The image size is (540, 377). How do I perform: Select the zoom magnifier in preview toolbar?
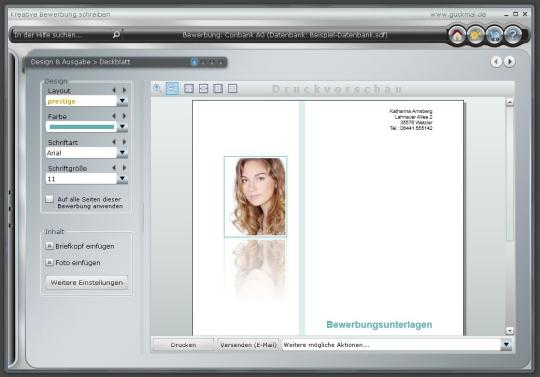click(157, 89)
